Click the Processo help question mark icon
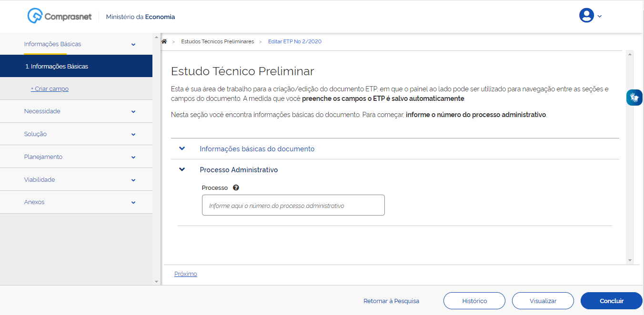This screenshot has width=644, height=315. pos(236,187)
